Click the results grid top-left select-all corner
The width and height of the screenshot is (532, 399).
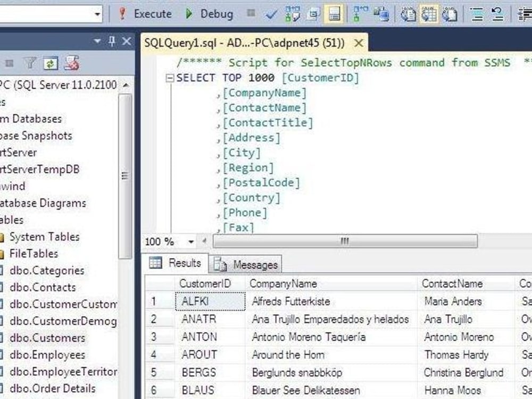[160, 284]
